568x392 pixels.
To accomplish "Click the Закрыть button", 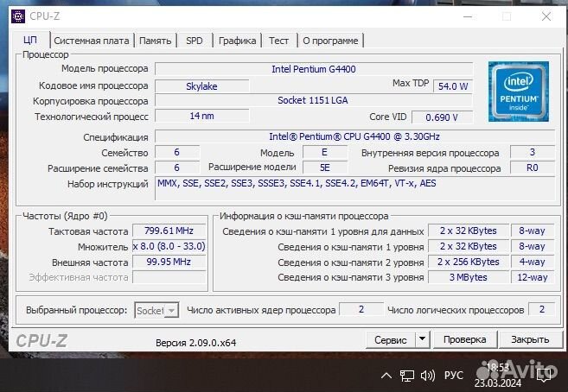I will (530, 339).
